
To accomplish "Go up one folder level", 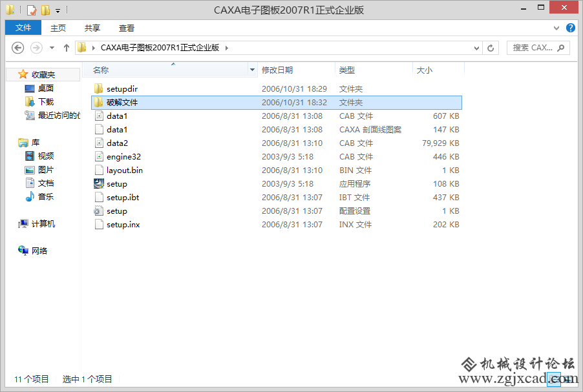I will tap(67, 48).
